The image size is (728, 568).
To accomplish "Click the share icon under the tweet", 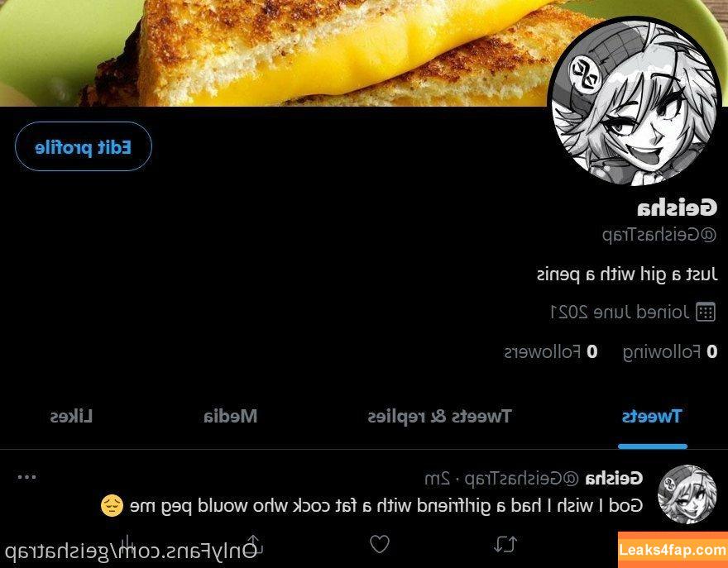I will [x=253, y=543].
